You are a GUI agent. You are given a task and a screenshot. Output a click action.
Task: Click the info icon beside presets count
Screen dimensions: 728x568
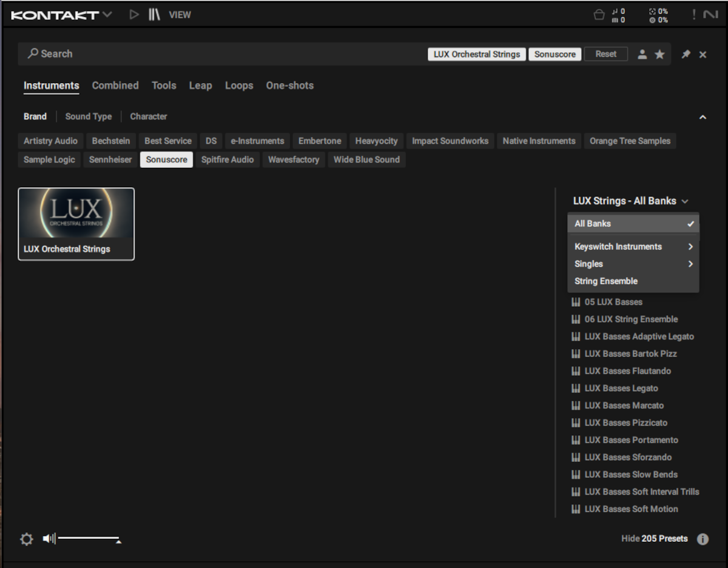(x=703, y=539)
